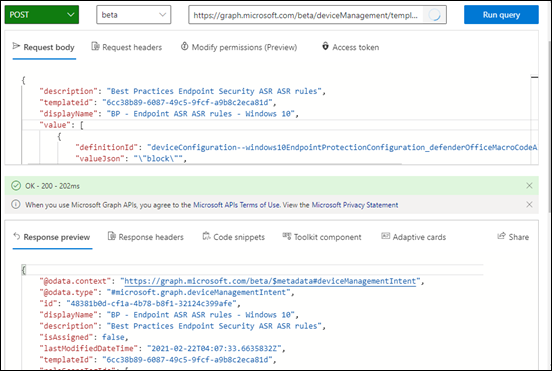Click the "value": [ line in request body
The width and height of the screenshot is (552, 371).
point(61,125)
